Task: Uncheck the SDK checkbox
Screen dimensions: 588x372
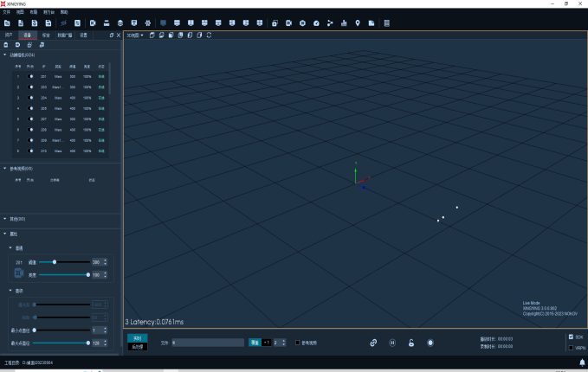Action: click(571, 337)
